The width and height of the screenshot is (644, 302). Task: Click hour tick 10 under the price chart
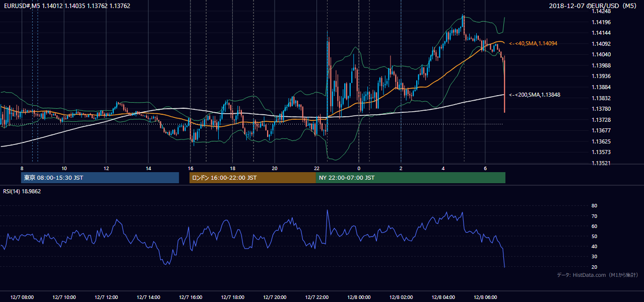pyautogui.click(x=64, y=168)
